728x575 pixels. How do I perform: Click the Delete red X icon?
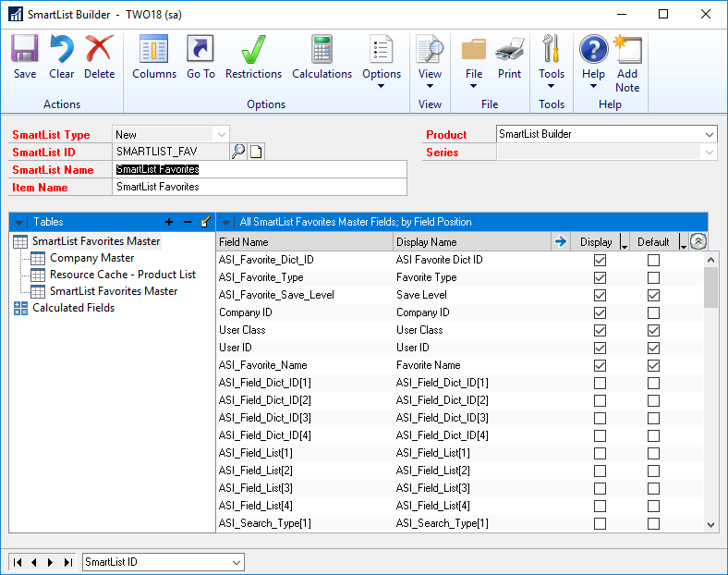pyautogui.click(x=99, y=49)
